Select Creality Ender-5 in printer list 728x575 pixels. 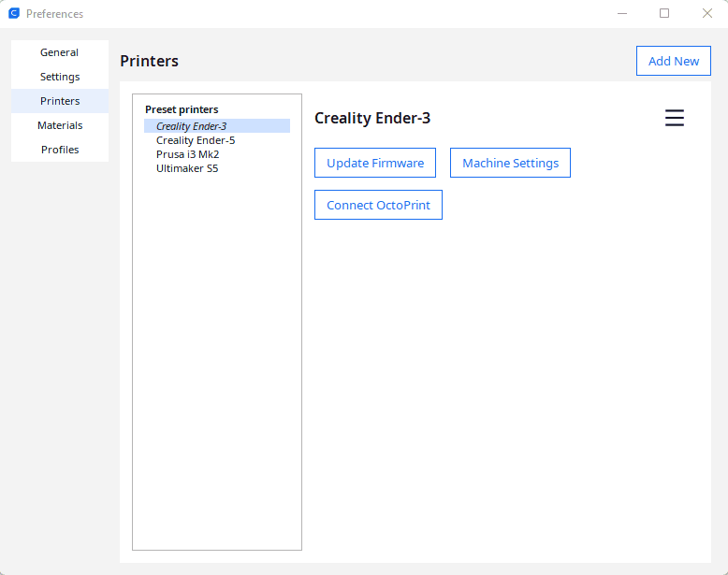[217, 140]
